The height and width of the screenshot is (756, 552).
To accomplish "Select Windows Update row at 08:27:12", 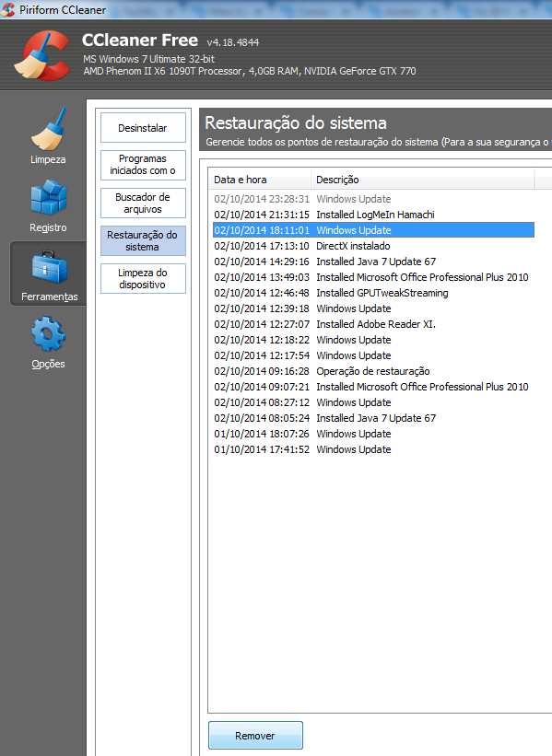I will [373, 402].
